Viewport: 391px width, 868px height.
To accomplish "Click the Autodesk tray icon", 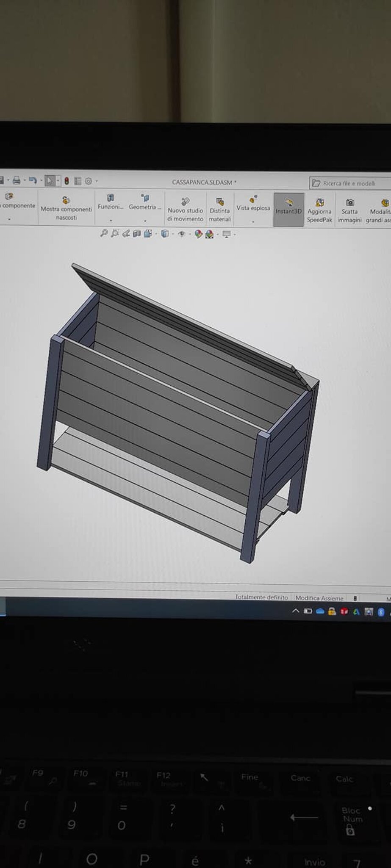I will pyautogui.click(x=356, y=611).
